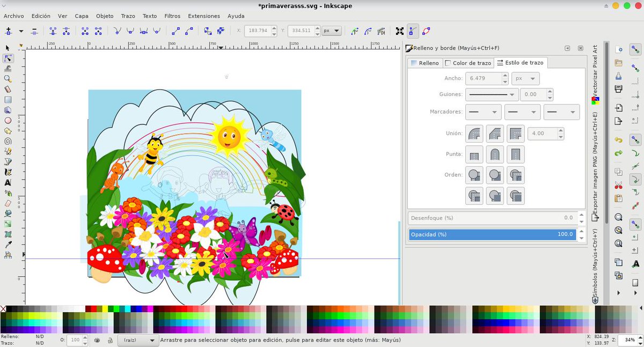Click the Make selected nodes symmetric icon
This screenshot has height=347, width=644.
coord(143,31)
